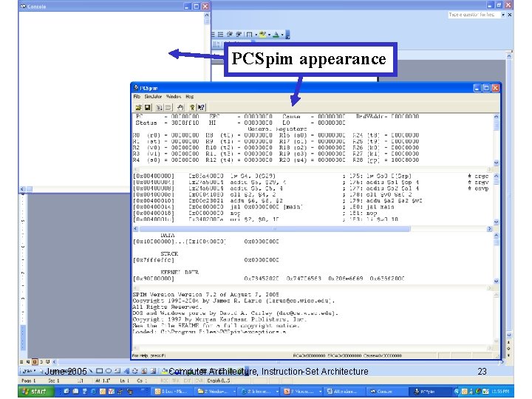
Task: Open the Window menu in PCSpim
Action: click(x=174, y=97)
